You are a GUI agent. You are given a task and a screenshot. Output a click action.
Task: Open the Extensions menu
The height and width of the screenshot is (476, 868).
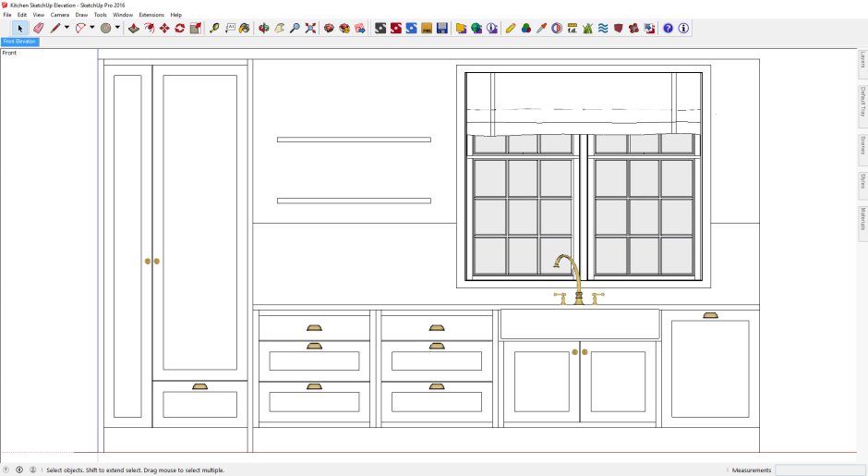coord(151,16)
